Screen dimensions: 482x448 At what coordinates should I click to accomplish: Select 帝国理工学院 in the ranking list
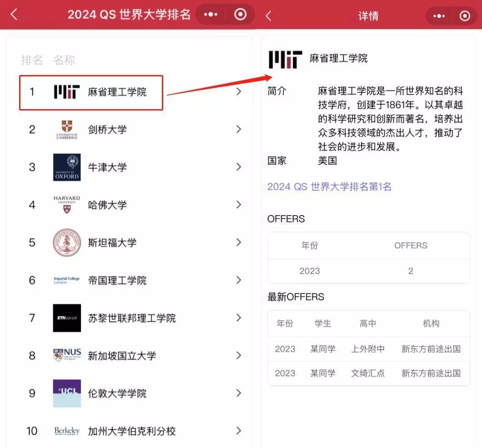(117, 280)
